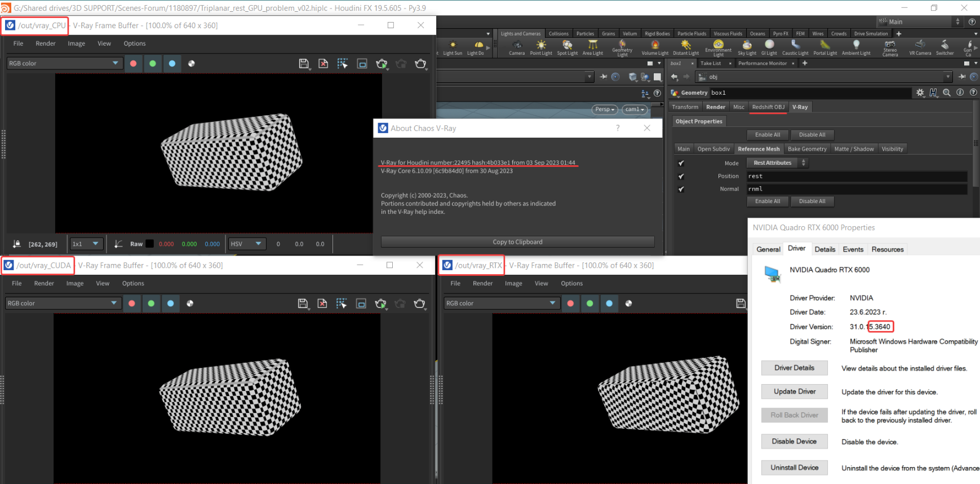
Task: Click upper Enable All button
Action: (x=768, y=135)
